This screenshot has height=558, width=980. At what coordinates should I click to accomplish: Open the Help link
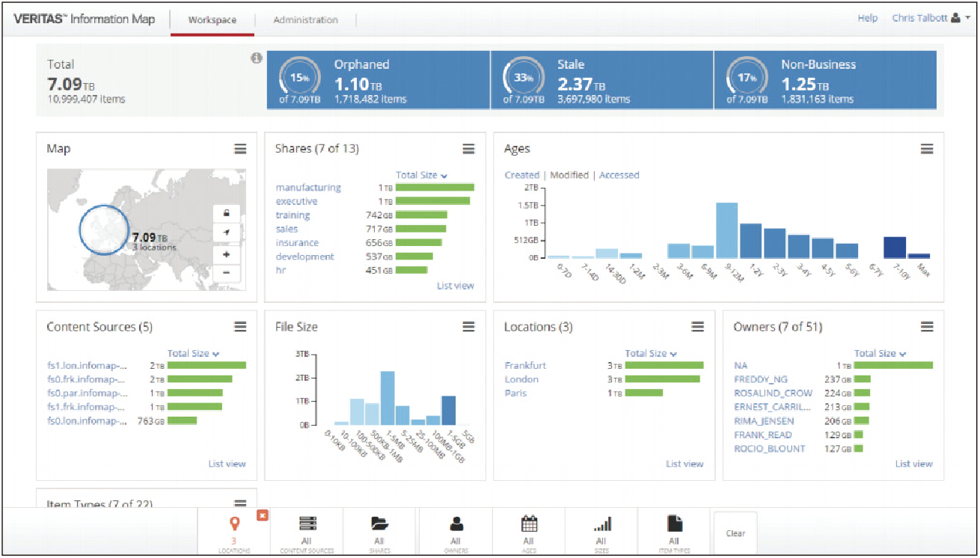(x=867, y=19)
